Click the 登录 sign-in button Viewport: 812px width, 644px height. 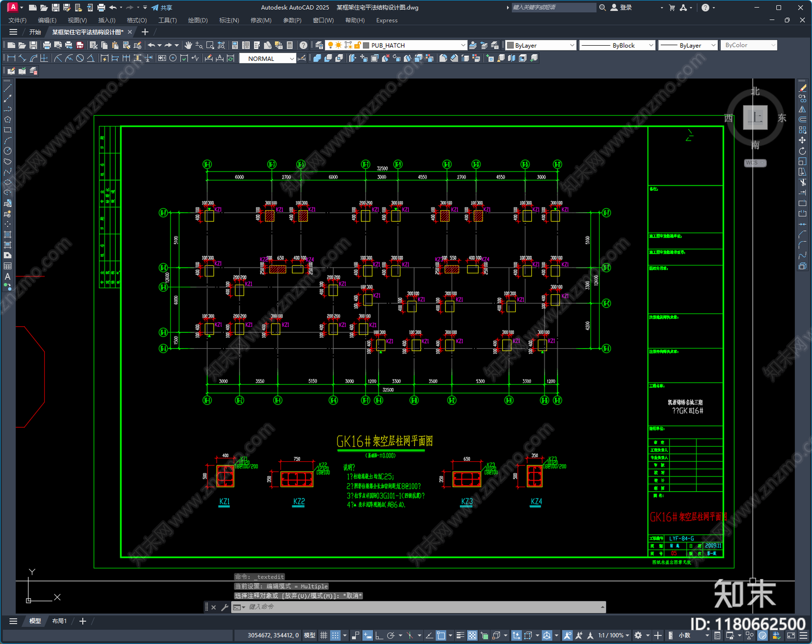622,8
